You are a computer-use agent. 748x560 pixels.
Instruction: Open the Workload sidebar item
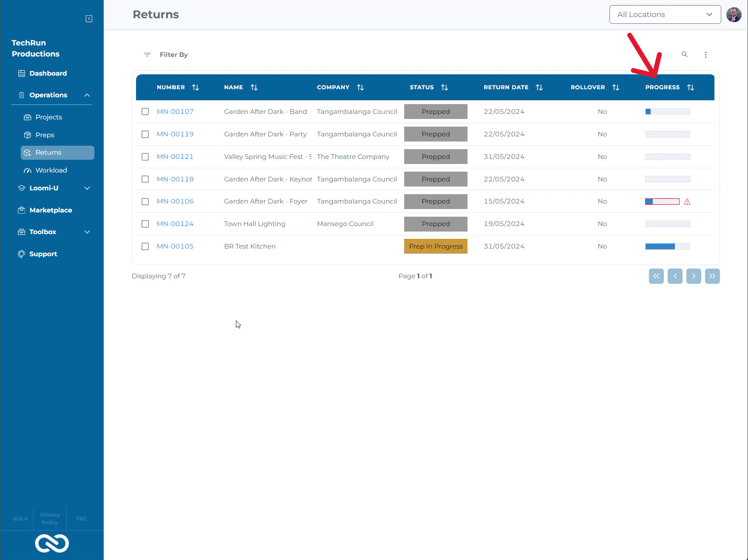(51, 170)
